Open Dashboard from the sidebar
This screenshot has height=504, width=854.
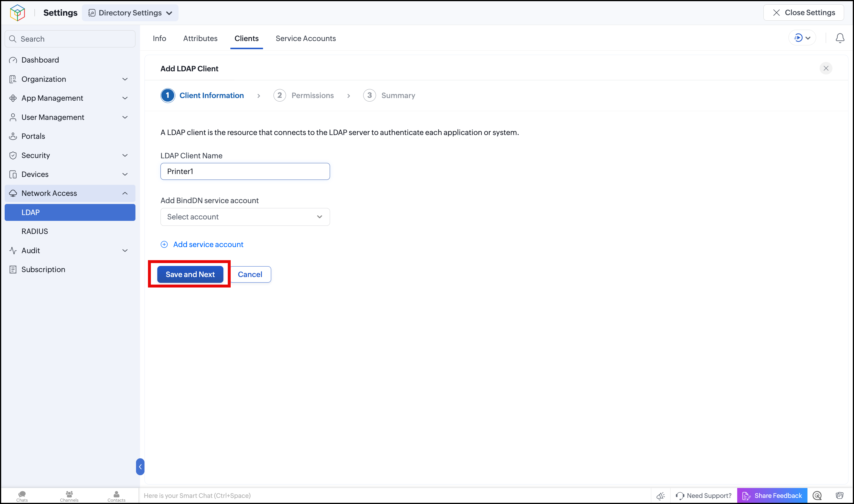point(40,60)
